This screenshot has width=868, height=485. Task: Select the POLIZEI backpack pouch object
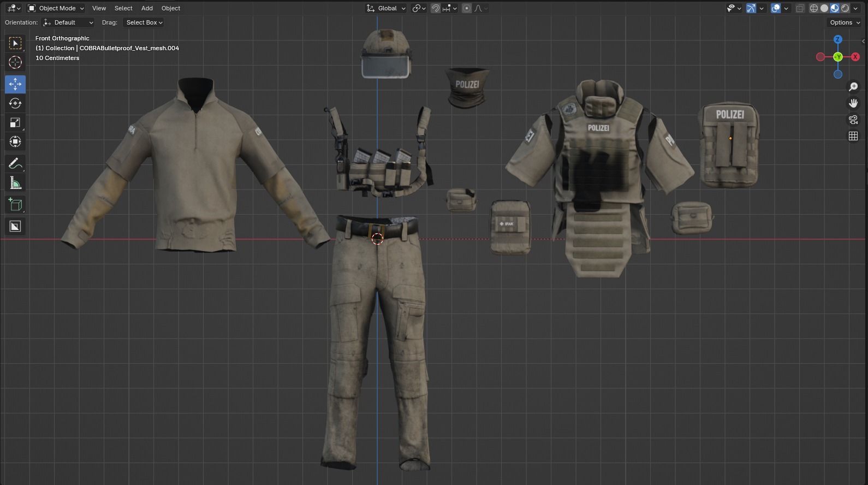click(729, 145)
